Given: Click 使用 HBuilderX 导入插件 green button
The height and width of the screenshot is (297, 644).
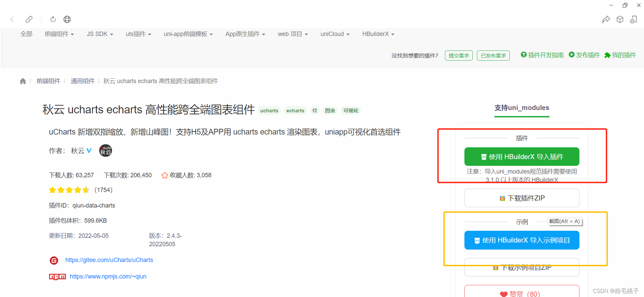Looking at the screenshot, I should point(522,157).
